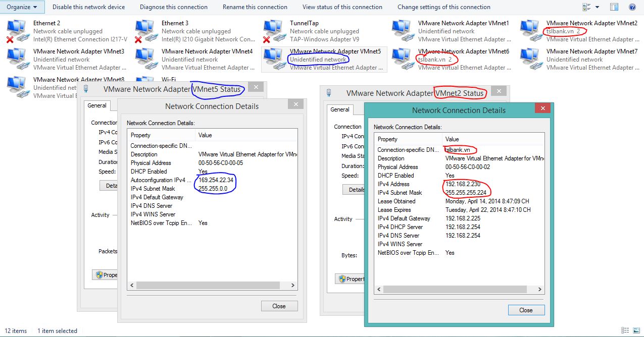This screenshot has height=337, width=644.
Task: Click Disable this network device
Action: 88,7
